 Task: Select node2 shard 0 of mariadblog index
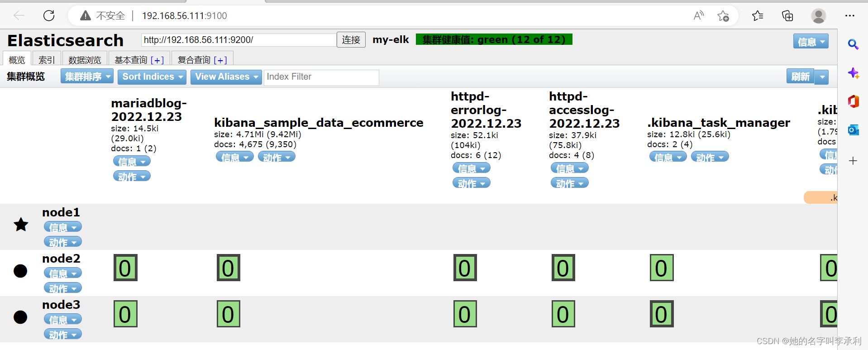point(125,268)
